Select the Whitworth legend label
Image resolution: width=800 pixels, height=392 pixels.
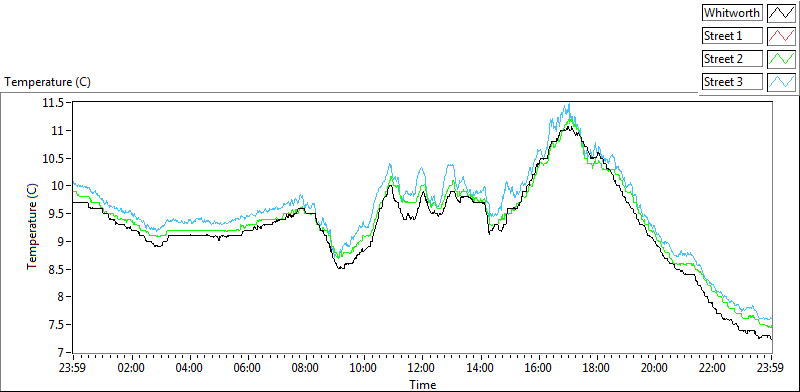[x=732, y=12]
